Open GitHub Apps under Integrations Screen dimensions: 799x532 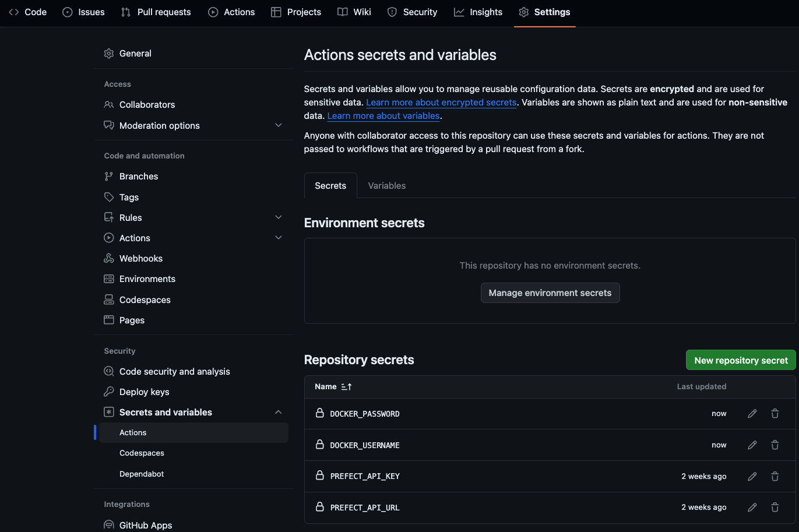(145, 524)
